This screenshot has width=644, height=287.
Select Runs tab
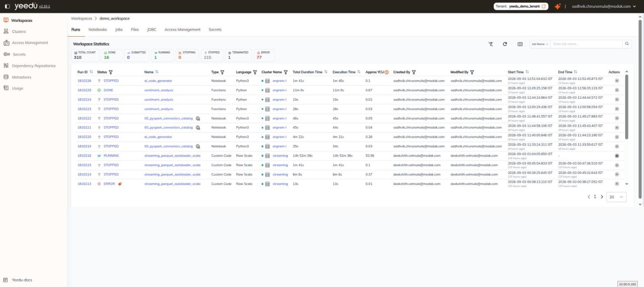coord(76,30)
